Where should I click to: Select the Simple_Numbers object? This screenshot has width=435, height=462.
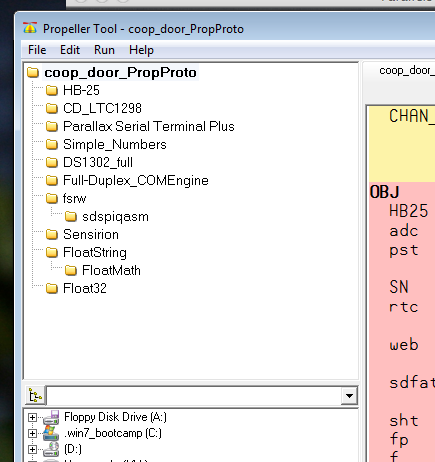click(115, 144)
